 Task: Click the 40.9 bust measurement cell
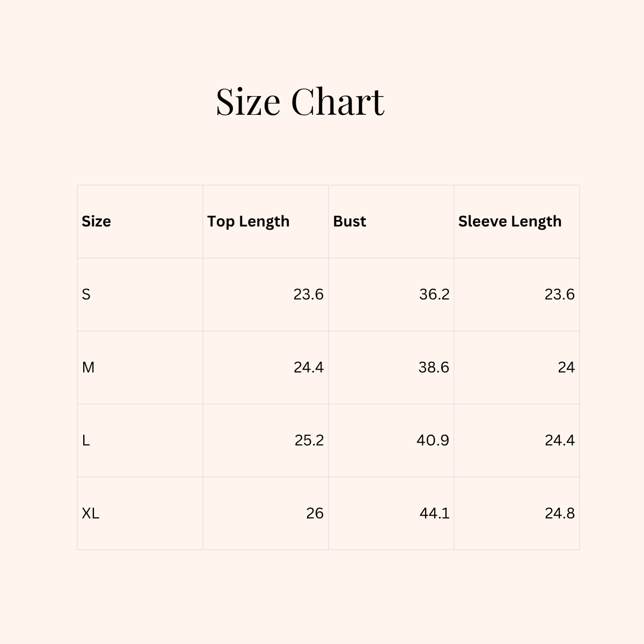(433, 440)
